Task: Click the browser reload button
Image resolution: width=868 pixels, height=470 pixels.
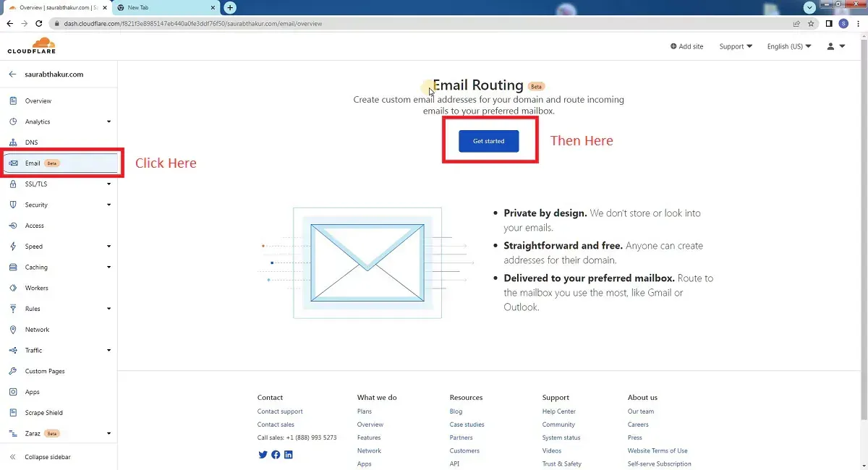Action: (39, 23)
